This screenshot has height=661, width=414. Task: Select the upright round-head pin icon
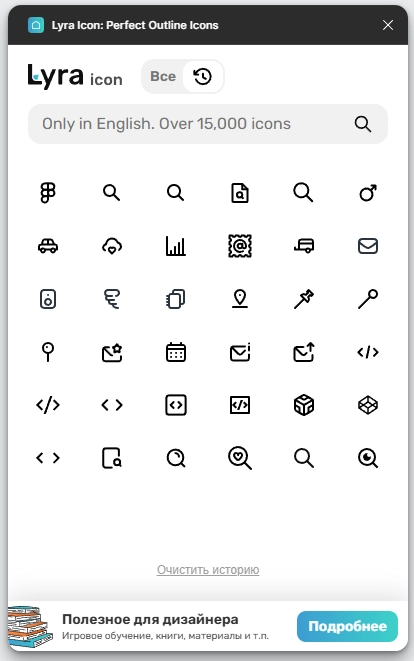(x=48, y=352)
